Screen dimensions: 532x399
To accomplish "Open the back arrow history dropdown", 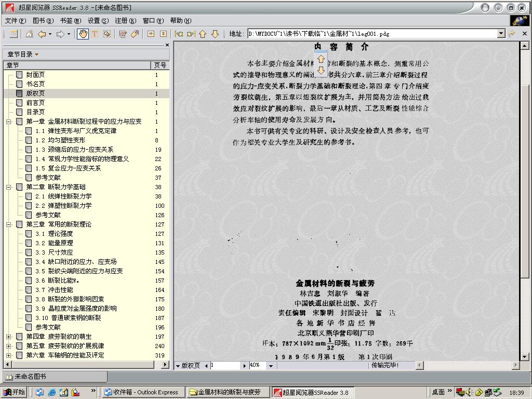I will 50,34.
